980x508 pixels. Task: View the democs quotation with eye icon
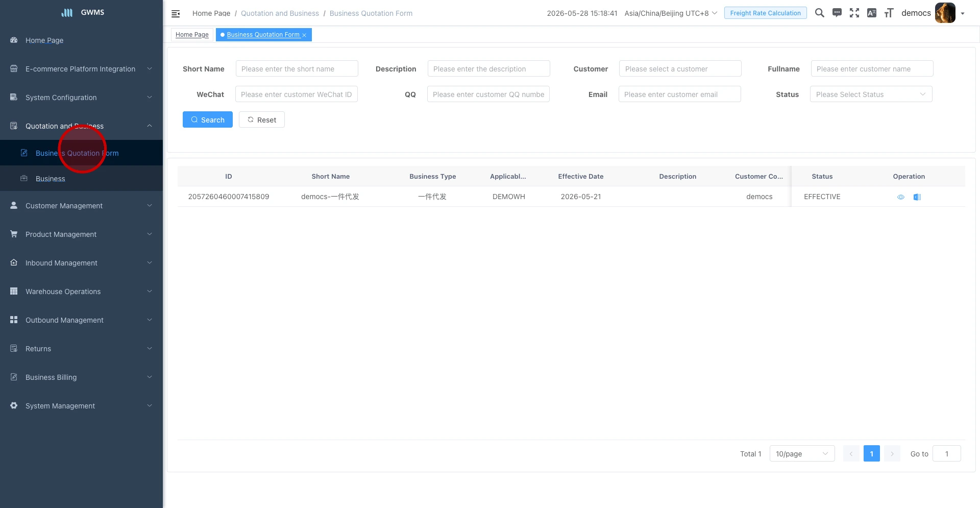pos(901,197)
